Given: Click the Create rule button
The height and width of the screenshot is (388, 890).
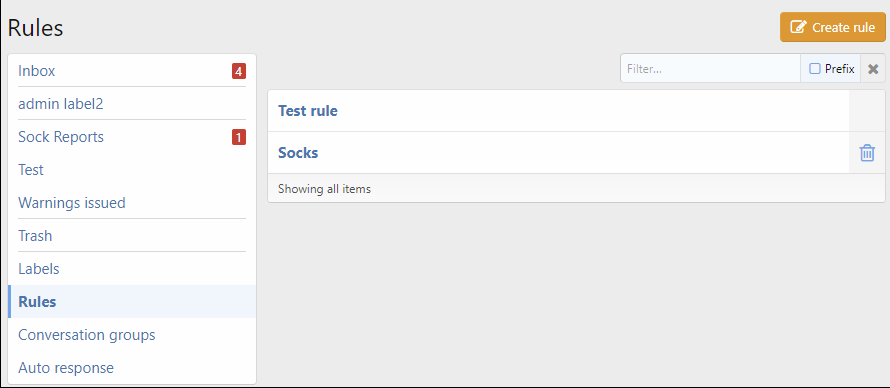Looking at the screenshot, I should tap(833, 27).
